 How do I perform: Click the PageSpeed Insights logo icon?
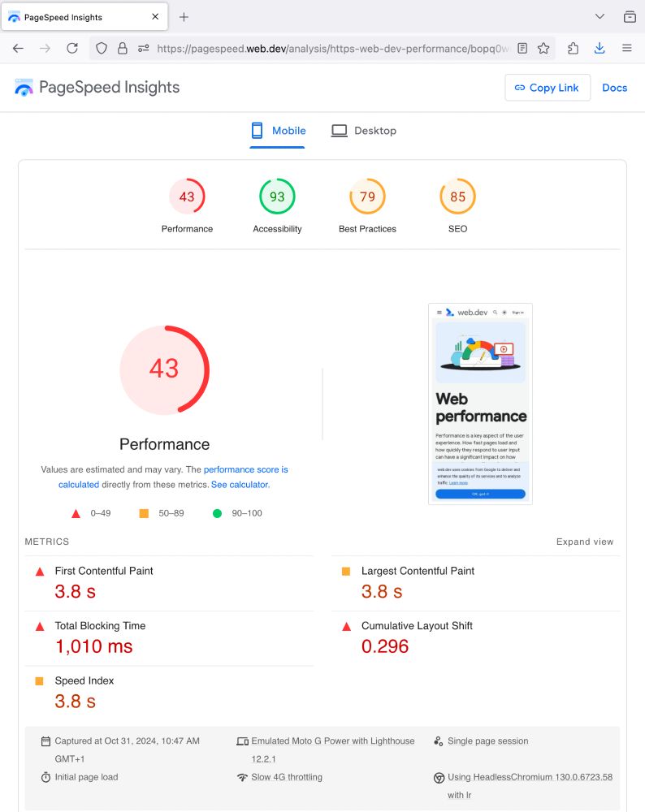point(24,88)
